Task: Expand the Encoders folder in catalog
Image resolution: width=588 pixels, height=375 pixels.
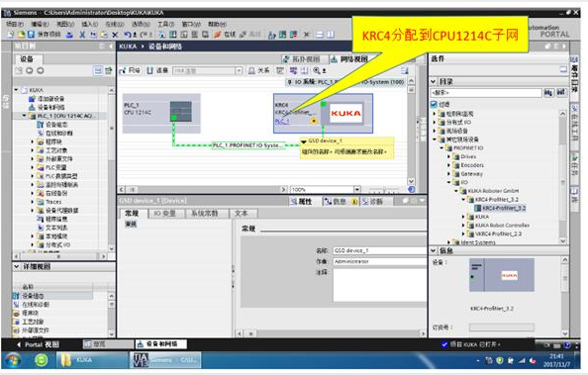Action: point(448,165)
